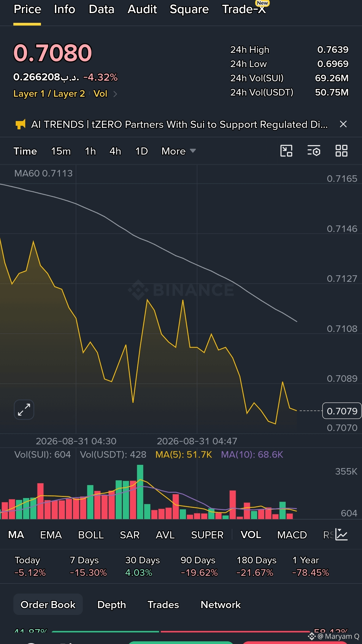Open the Order Book section
The height and width of the screenshot is (644, 362).
[48, 605]
